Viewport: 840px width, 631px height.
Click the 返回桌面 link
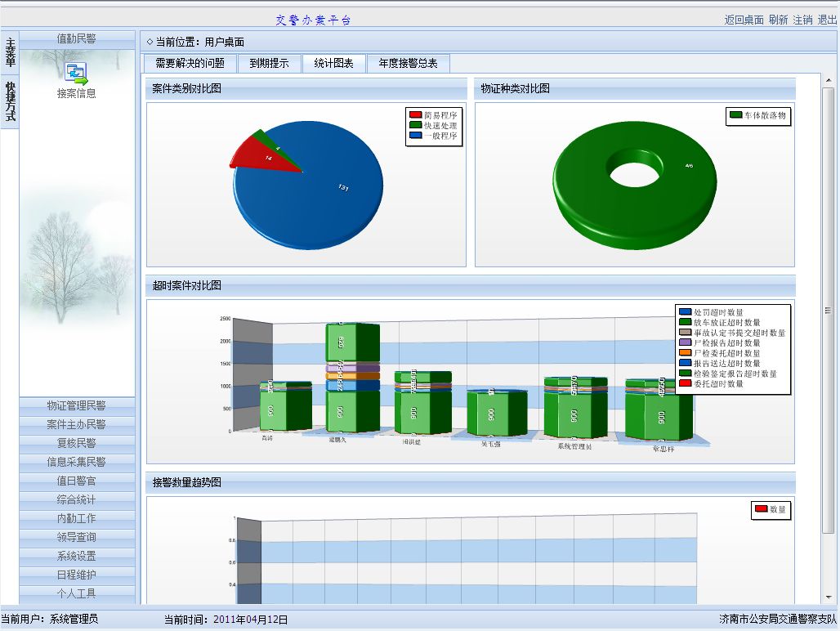(x=744, y=20)
